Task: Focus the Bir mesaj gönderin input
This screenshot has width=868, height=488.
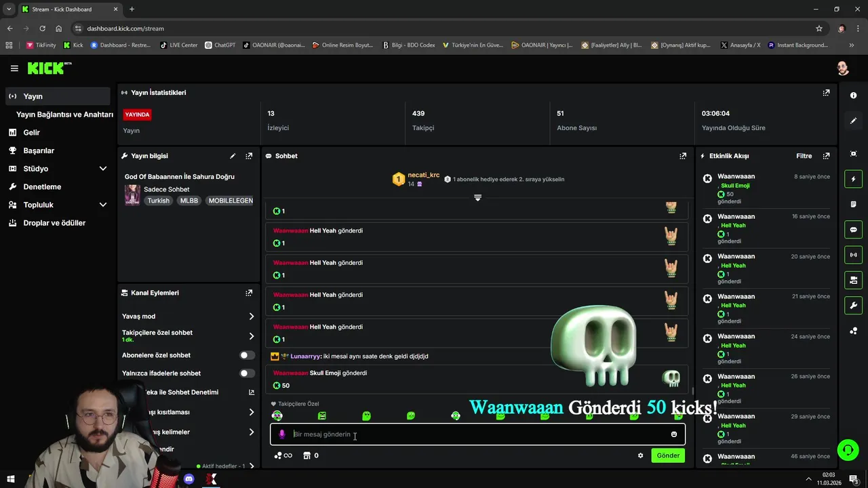Action: click(477, 434)
